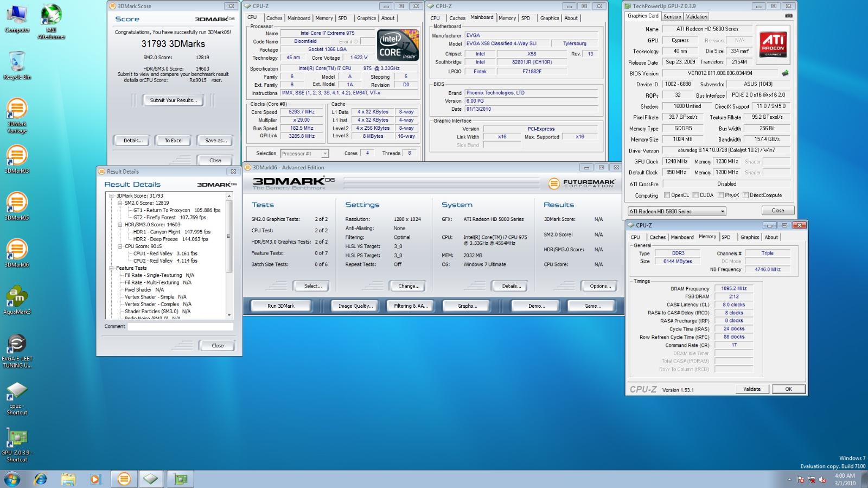Click the Change... settings button

(x=408, y=286)
